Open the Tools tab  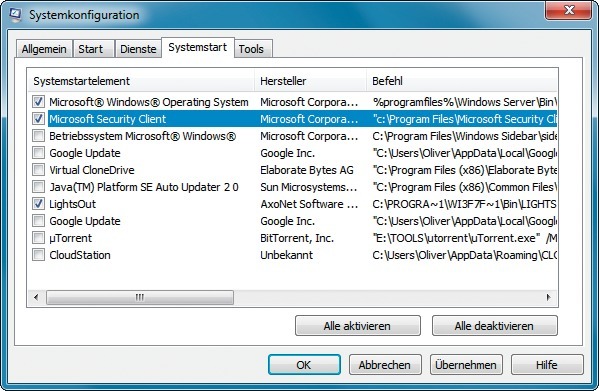(x=252, y=49)
